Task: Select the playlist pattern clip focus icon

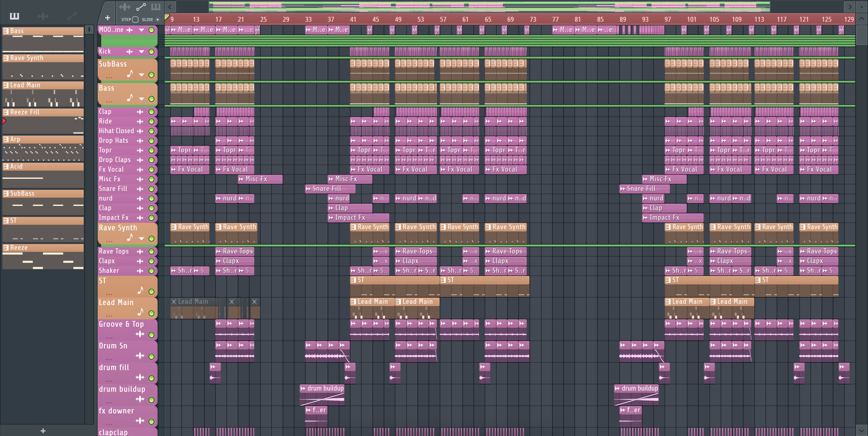Action: (x=156, y=7)
